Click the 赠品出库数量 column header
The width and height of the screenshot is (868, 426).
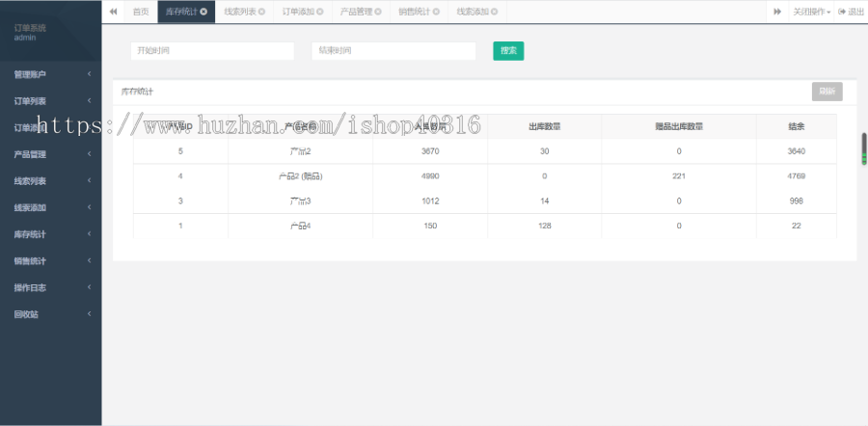point(679,126)
